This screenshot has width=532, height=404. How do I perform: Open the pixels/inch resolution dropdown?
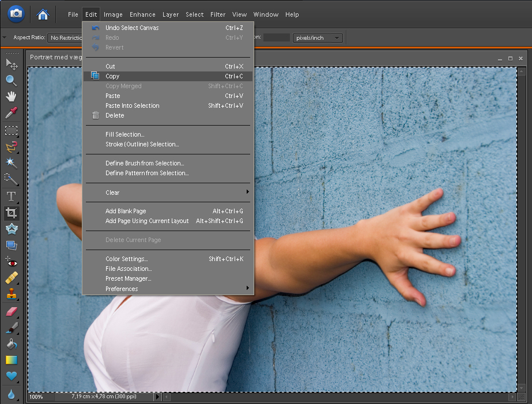coord(318,38)
